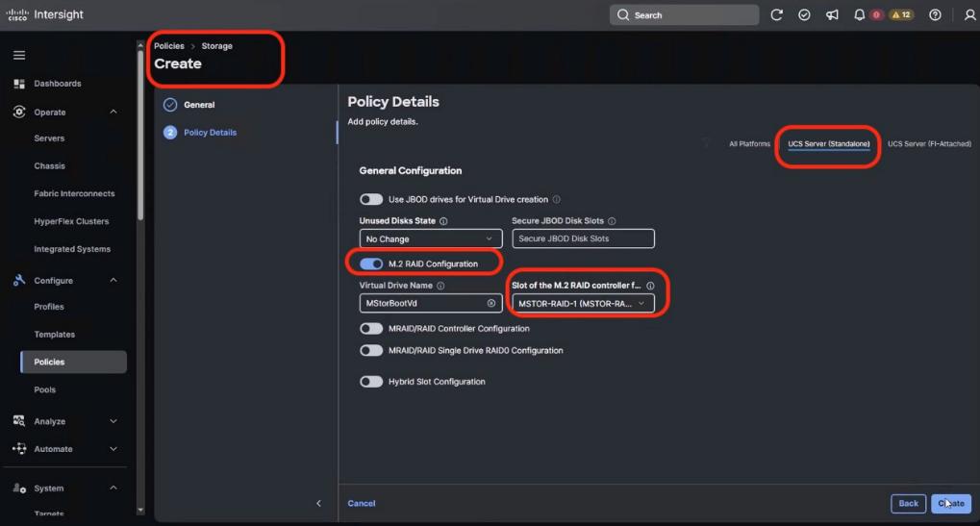Expand the Analyze section chevron
The height and width of the screenshot is (526, 980).
click(x=113, y=421)
